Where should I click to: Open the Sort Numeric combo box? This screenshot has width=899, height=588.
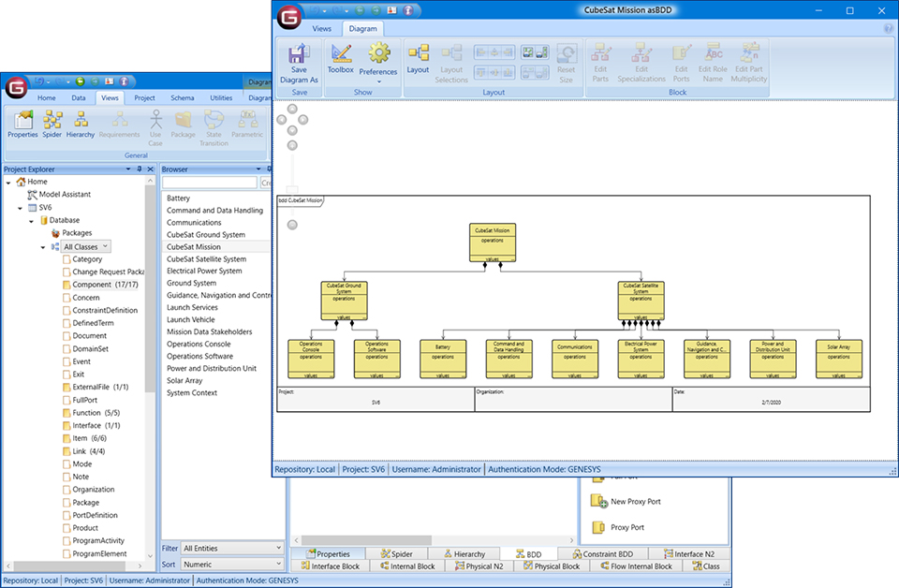[232, 565]
